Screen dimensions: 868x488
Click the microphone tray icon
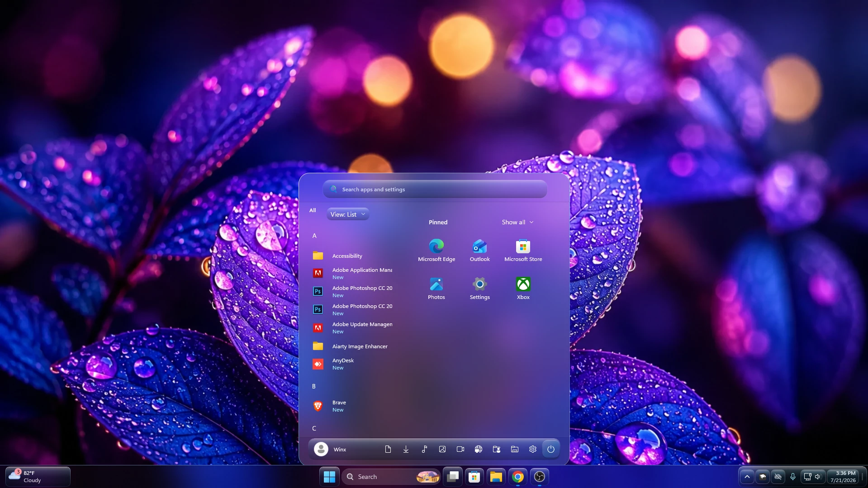pos(793,477)
